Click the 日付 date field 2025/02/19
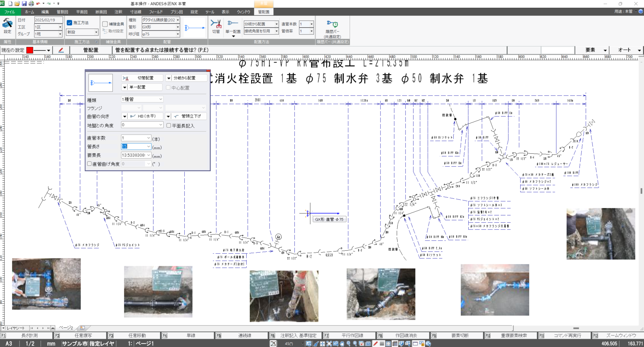Viewport: 644px width, 347px height. (x=48, y=20)
